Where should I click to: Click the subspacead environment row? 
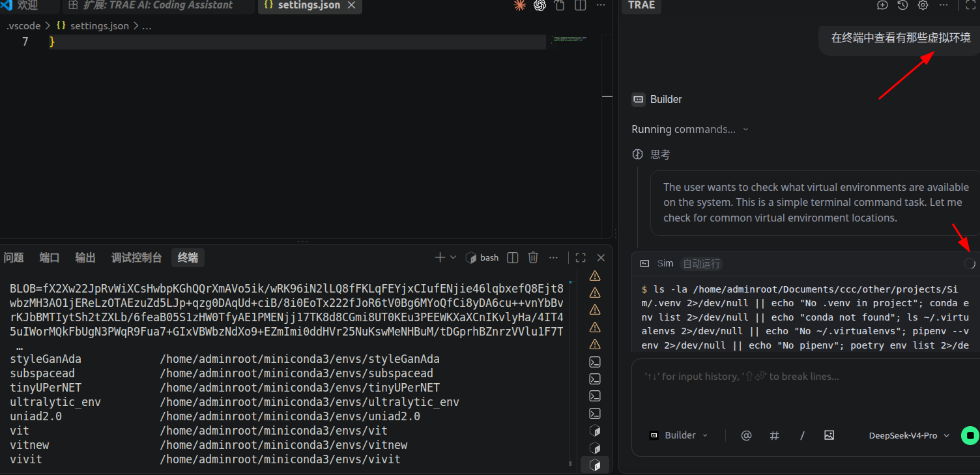tap(222, 374)
